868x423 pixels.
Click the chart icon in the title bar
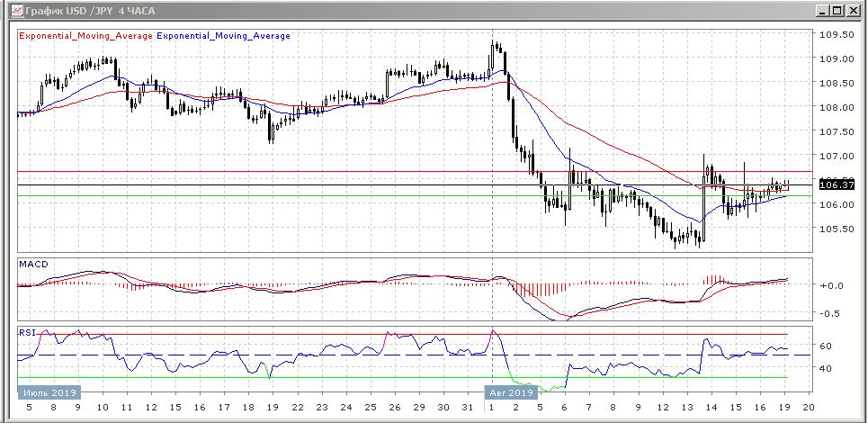pyautogui.click(x=10, y=10)
